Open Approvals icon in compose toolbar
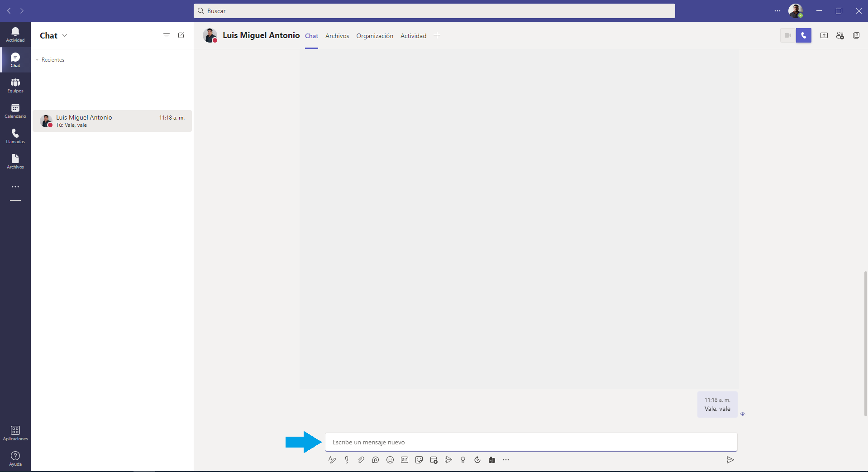Viewport: 868px width, 472px height. [477, 460]
